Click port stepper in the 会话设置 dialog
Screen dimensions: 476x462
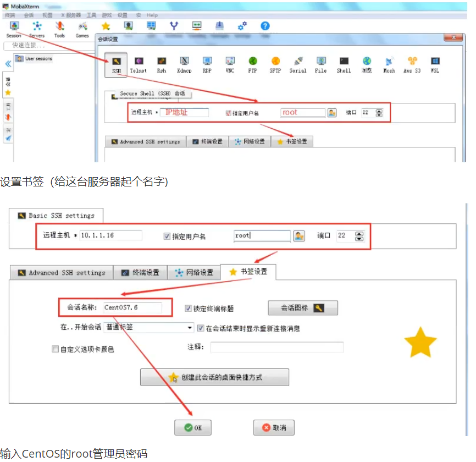tap(379, 113)
